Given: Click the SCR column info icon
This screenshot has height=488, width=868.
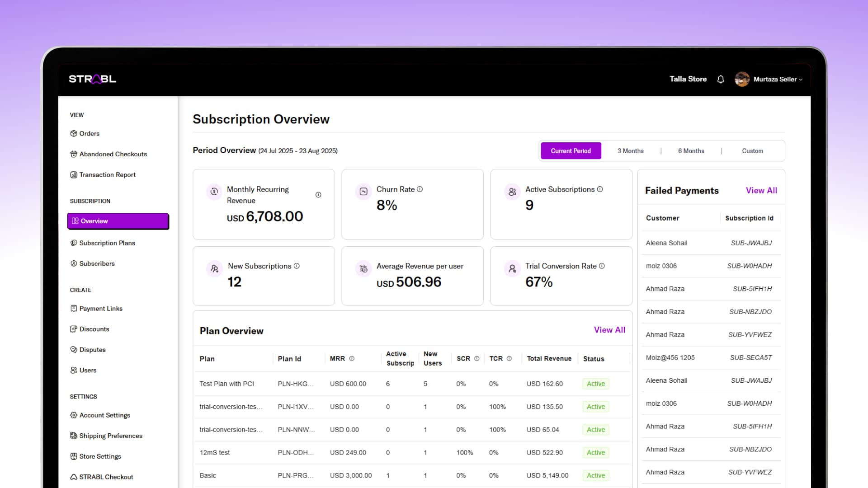Looking at the screenshot, I should 476,359.
